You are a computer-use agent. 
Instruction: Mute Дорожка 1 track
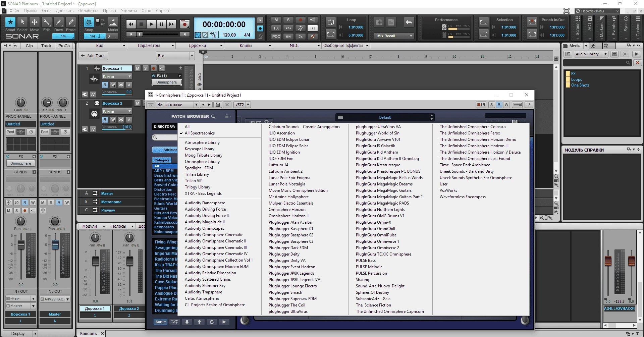138,68
